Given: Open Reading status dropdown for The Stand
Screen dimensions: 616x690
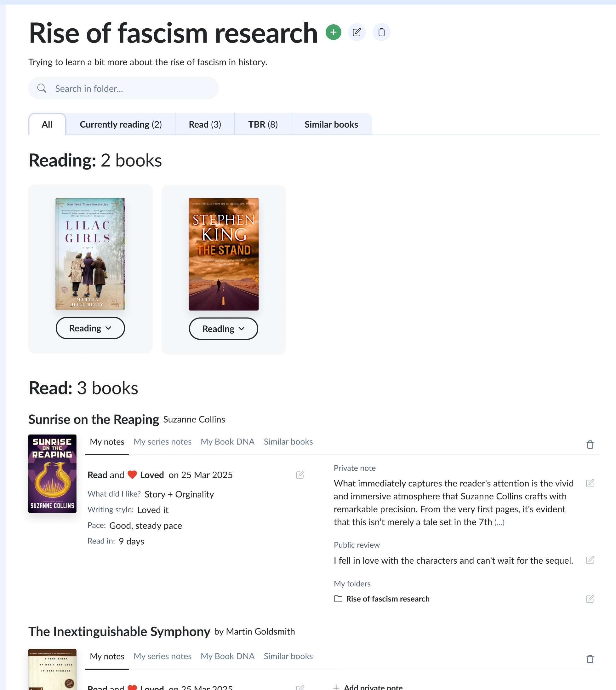Looking at the screenshot, I should tap(223, 329).
